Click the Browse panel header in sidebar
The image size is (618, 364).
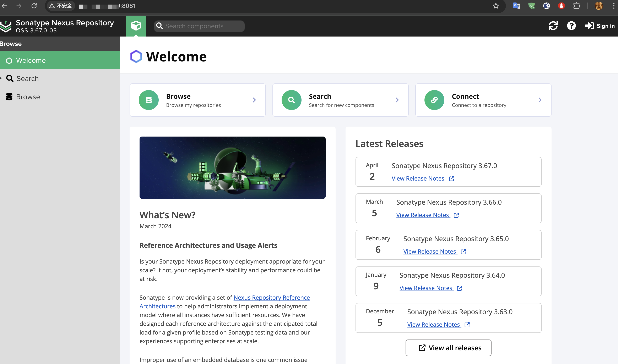(60, 44)
